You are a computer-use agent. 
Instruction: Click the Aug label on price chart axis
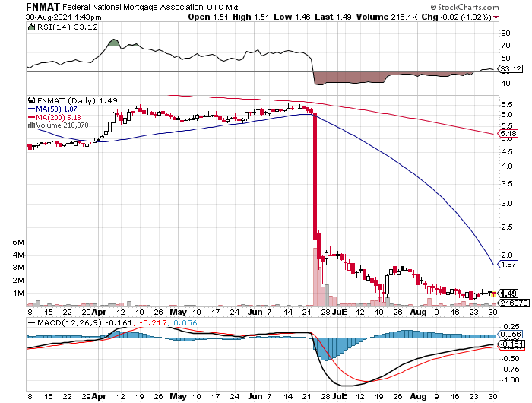pyautogui.click(x=418, y=312)
